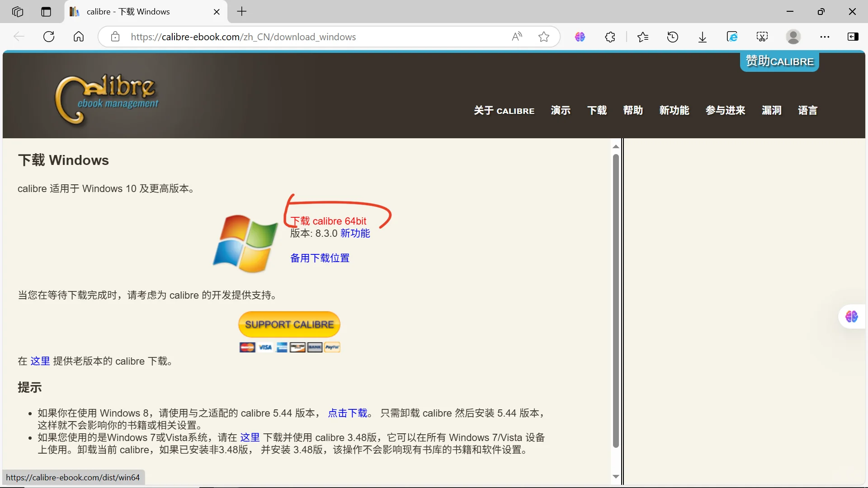This screenshot has height=488, width=868.
Task: Click the page vertical scrollbar thumb
Action: (x=616, y=301)
